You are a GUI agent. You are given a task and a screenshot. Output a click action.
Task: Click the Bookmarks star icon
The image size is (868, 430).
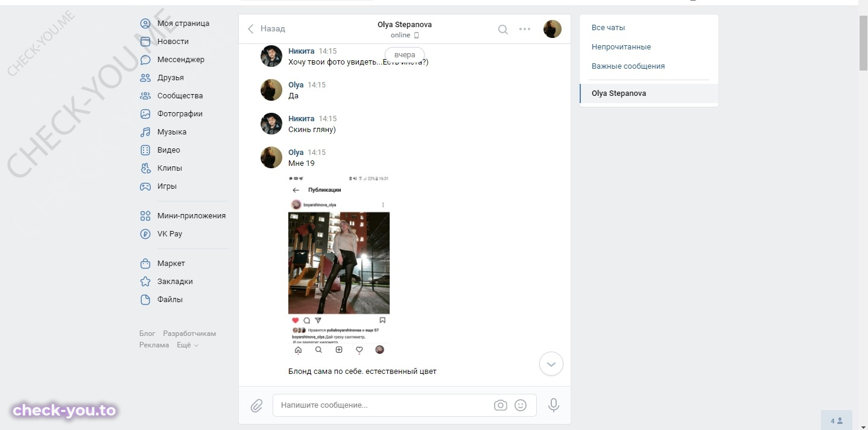(x=145, y=282)
